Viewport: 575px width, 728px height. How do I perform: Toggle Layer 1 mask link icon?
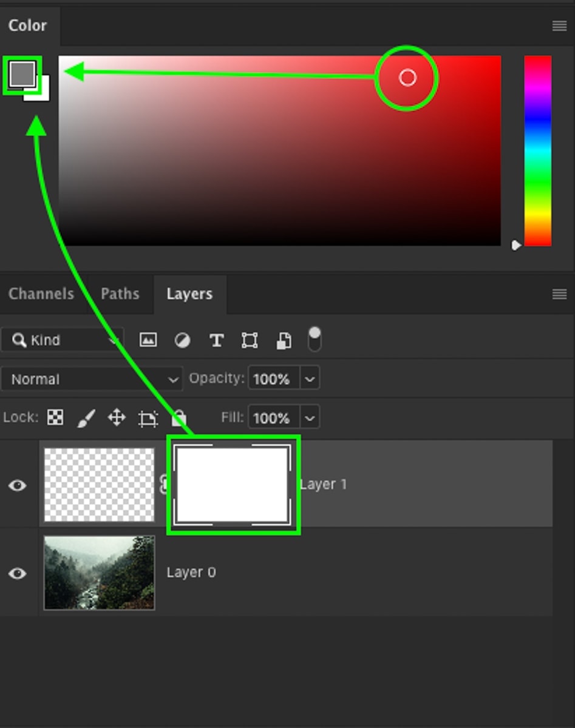(x=163, y=484)
